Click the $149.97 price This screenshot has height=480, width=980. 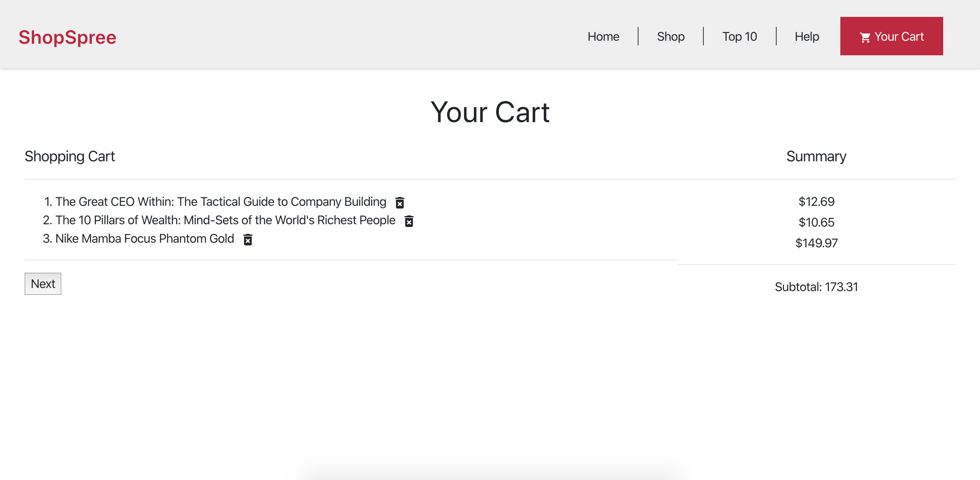point(817,243)
